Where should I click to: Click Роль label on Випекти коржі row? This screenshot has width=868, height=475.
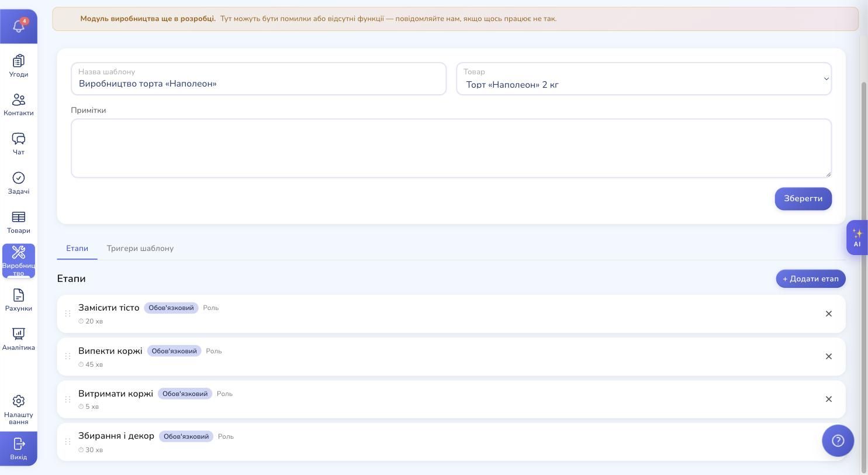pyautogui.click(x=214, y=351)
